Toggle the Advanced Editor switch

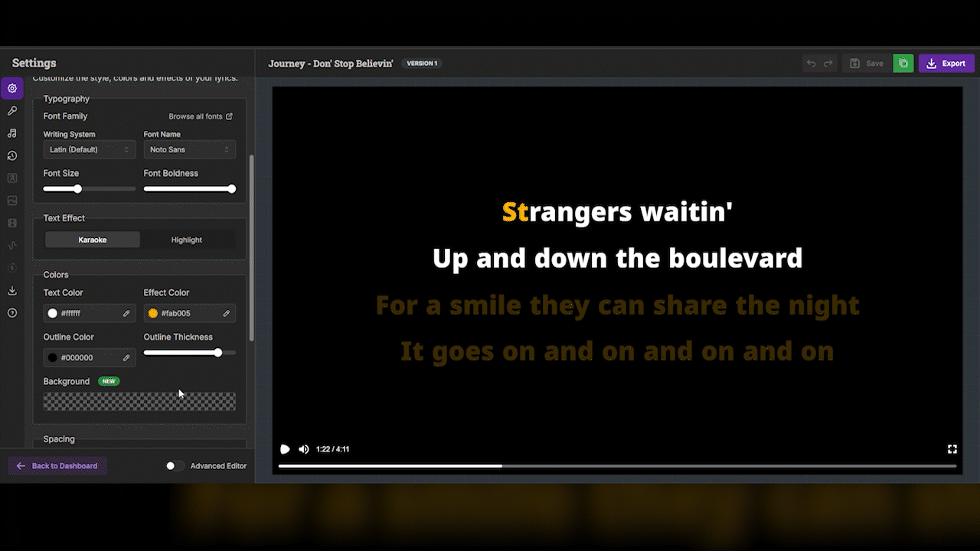tap(175, 466)
